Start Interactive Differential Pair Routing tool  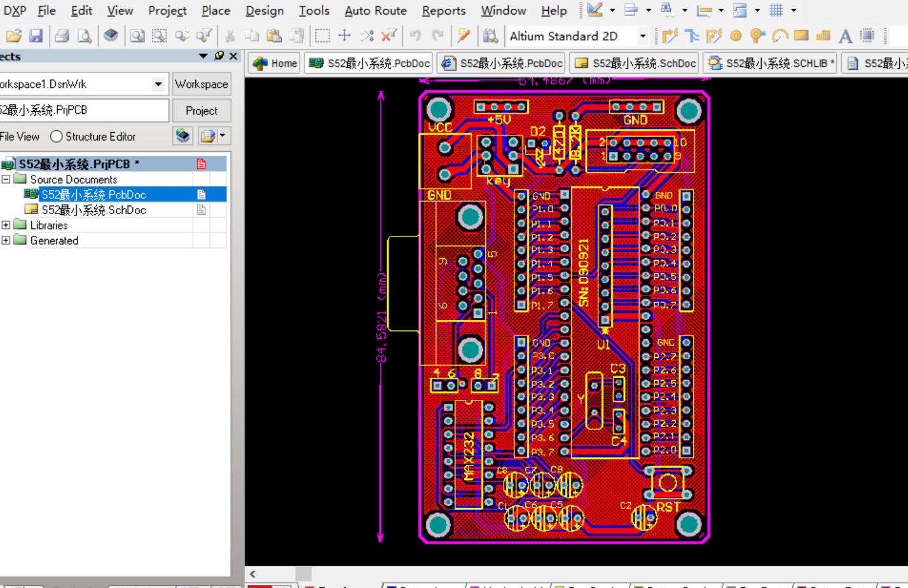tap(692, 36)
